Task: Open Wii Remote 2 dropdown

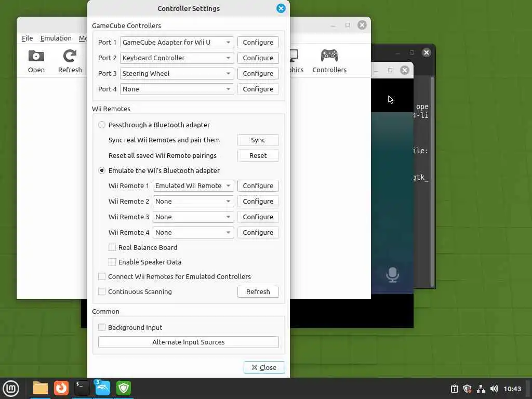Action: point(193,202)
